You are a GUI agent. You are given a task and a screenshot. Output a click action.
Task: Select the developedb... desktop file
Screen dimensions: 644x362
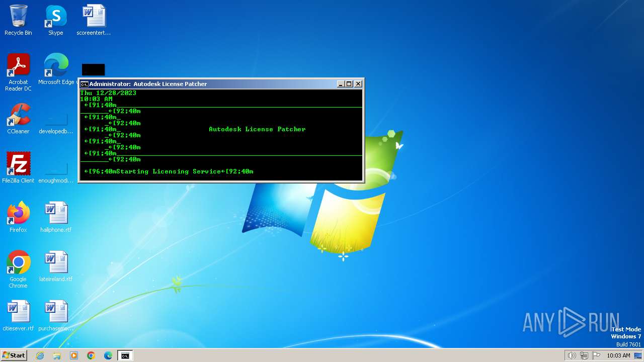pos(56,122)
